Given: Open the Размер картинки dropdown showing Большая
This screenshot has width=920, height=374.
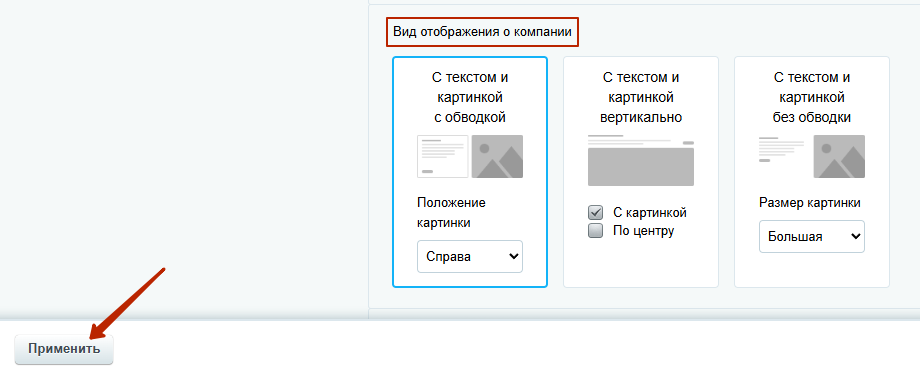Looking at the screenshot, I should pos(811,237).
